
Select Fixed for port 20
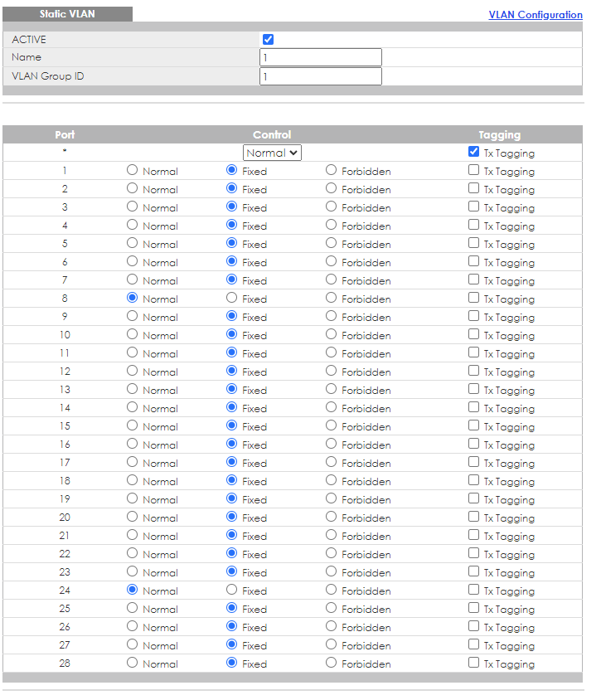tap(231, 517)
